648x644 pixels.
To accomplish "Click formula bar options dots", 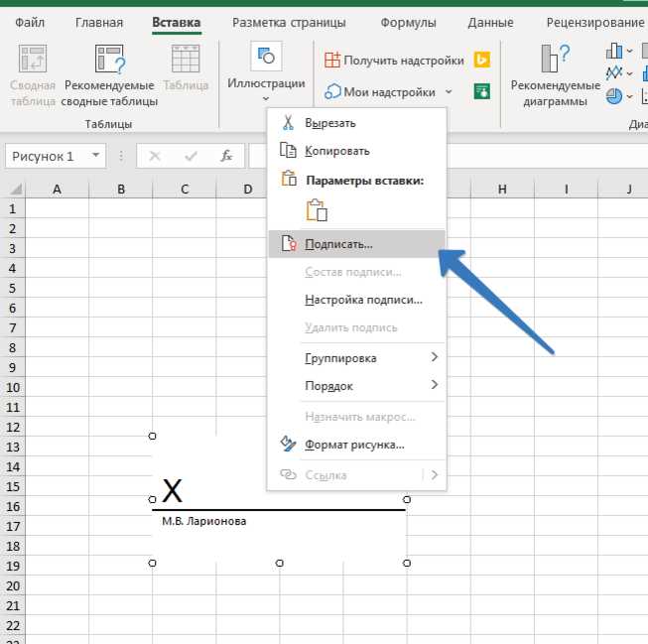I will pyautogui.click(x=121, y=156).
